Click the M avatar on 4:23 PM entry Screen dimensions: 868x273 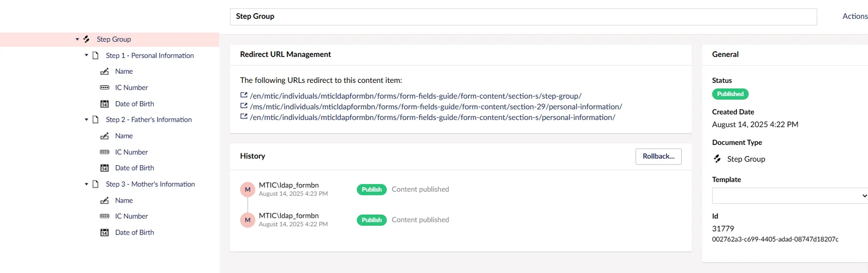248,190
